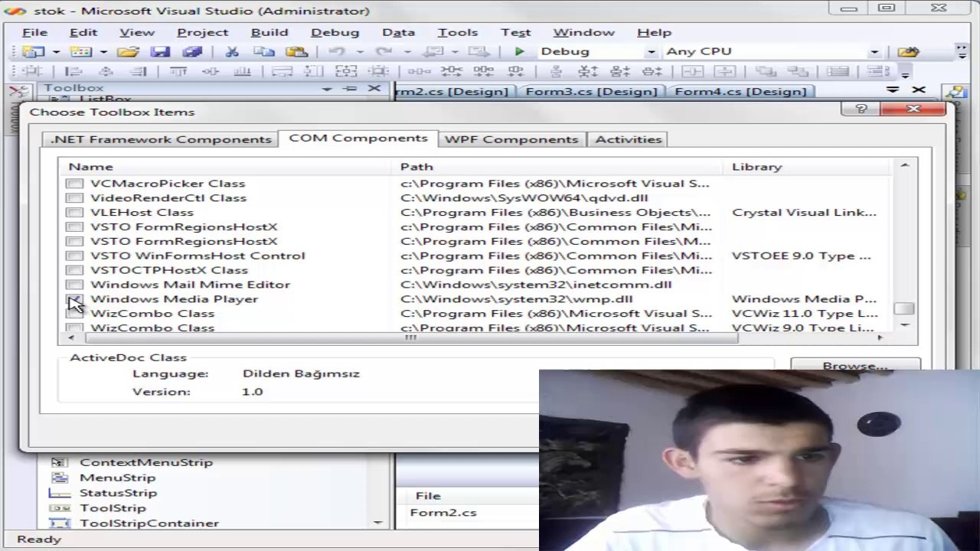Viewport: 980px width, 551px height.
Task: Check the VideoRenderCtl Class checkbox
Action: (x=74, y=198)
